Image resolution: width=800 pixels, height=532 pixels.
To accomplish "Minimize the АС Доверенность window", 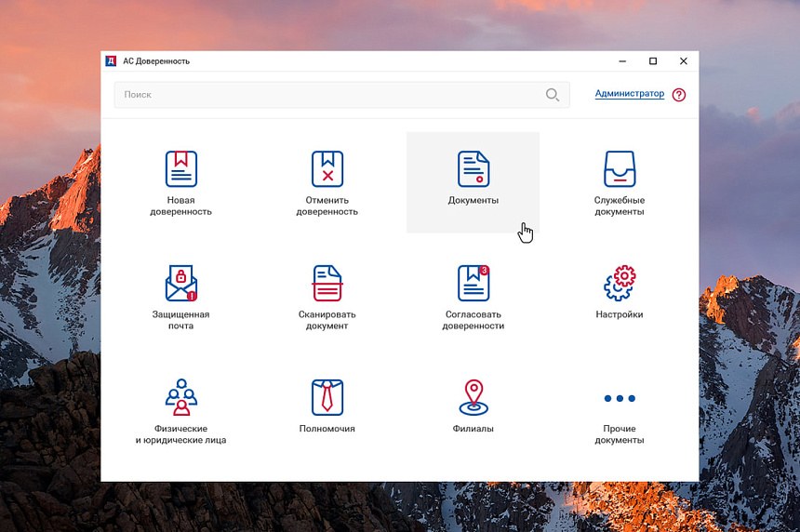I will coord(622,61).
